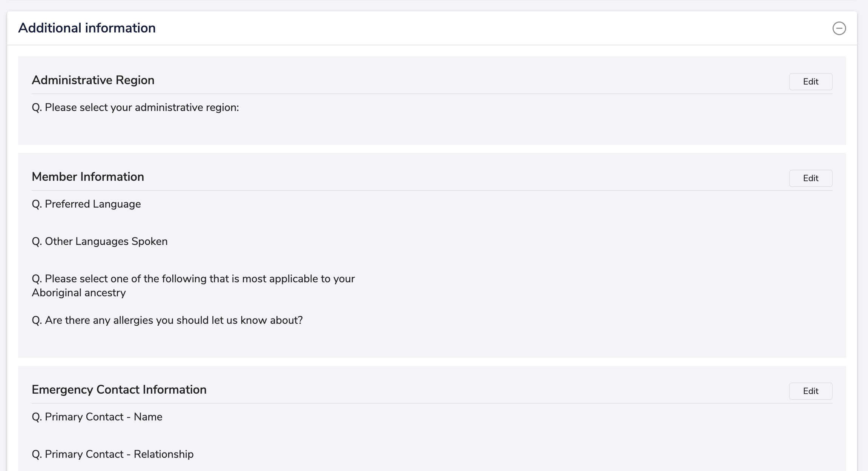The width and height of the screenshot is (868, 471).
Task: Click the Administrative Region heading
Action: pyautogui.click(x=93, y=80)
